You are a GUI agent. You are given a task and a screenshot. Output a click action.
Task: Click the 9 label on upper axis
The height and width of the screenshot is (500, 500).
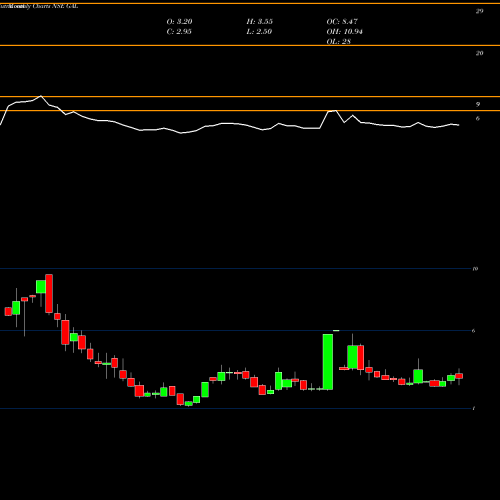click(x=478, y=104)
